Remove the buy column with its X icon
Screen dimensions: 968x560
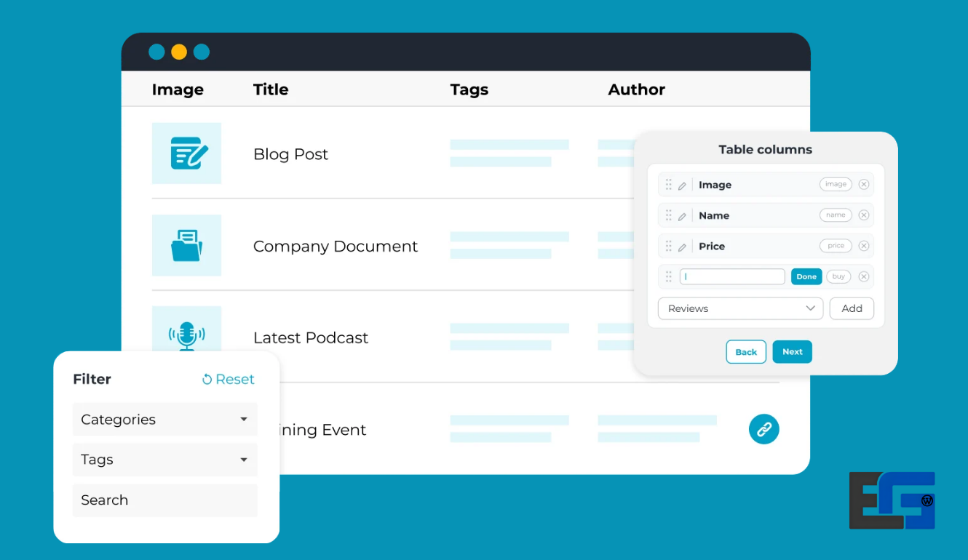click(x=864, y=276)
